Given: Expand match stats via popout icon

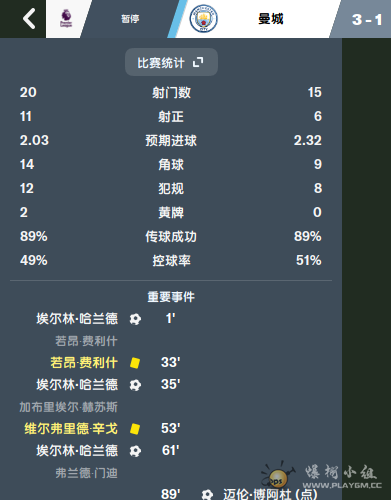Looking at the screenshot, I should (198, 62).
